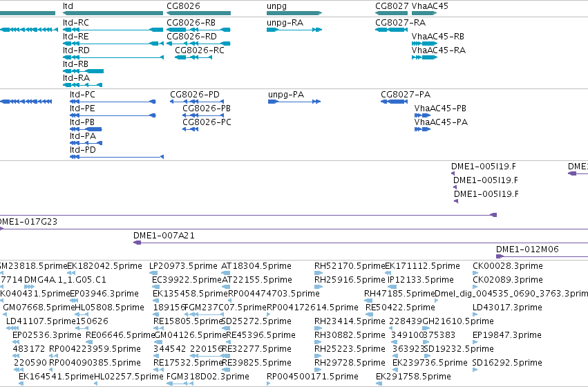This screenshot has height=387, width=588.
Task: Open EST LD43017.3prime
Action: pos(507,308)
